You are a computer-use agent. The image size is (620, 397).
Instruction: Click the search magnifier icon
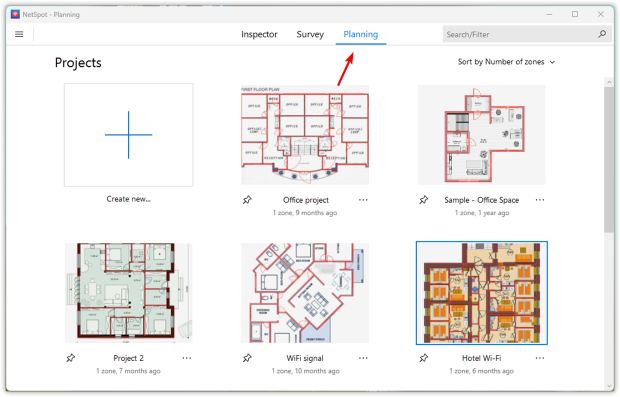602,34
